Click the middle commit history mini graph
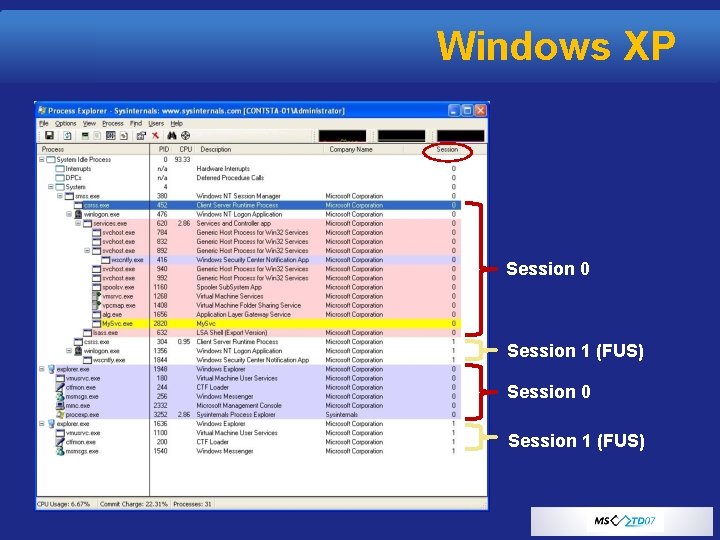720x540 pixels. 401,136
